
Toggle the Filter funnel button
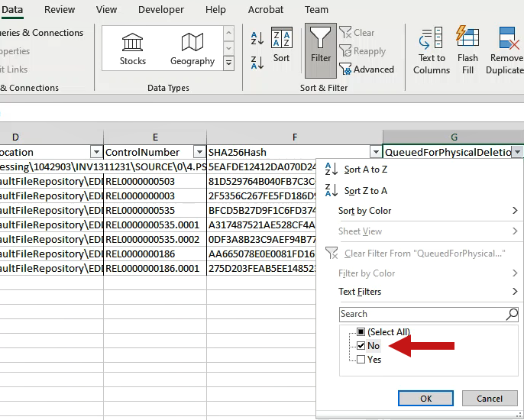[x=321, y=51]
